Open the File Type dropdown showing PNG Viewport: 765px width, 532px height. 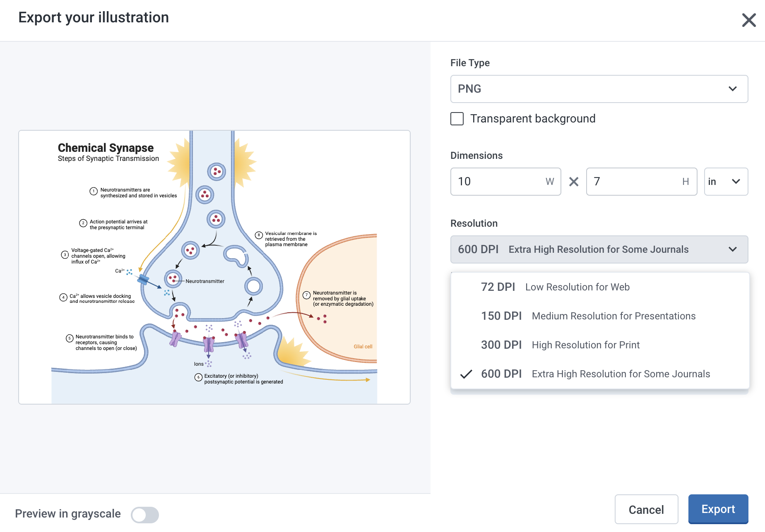(599, 89)
